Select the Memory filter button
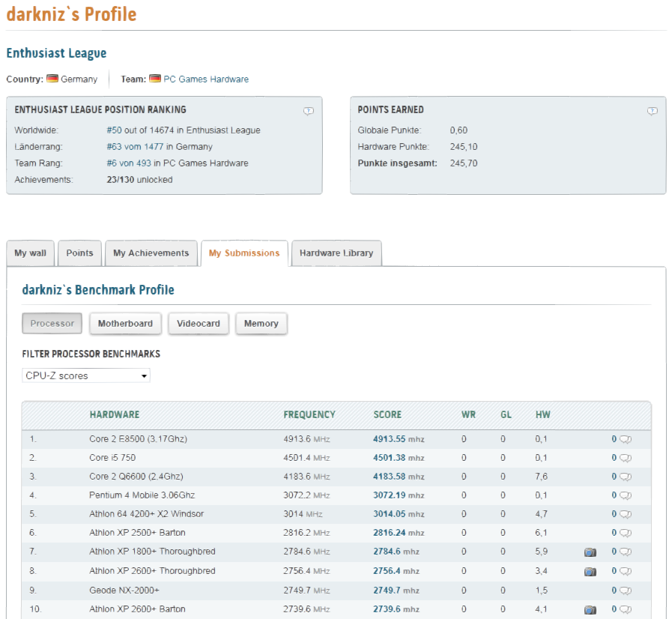The width and height of the screenshot is (672, 619). point(261,323)
